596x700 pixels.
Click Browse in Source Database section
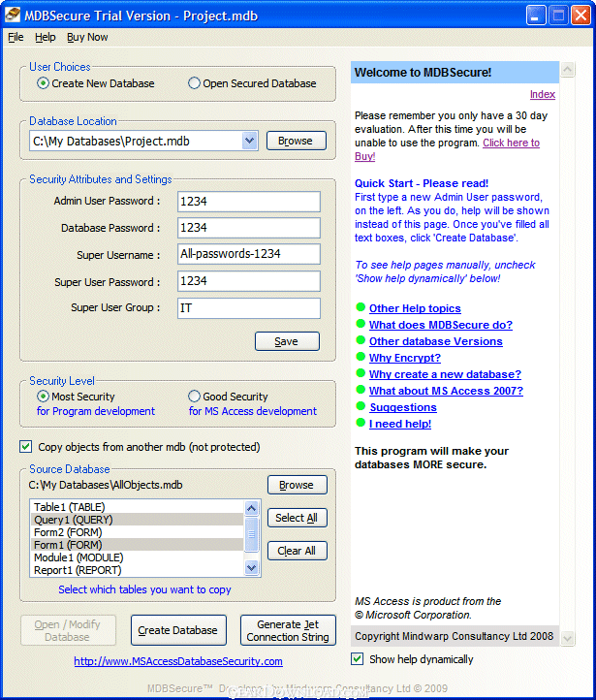(298, 486)
